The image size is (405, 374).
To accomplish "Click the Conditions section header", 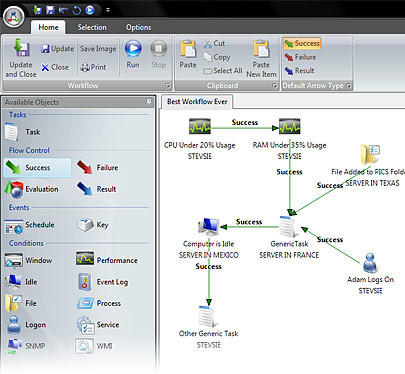I will pos(26,243).
